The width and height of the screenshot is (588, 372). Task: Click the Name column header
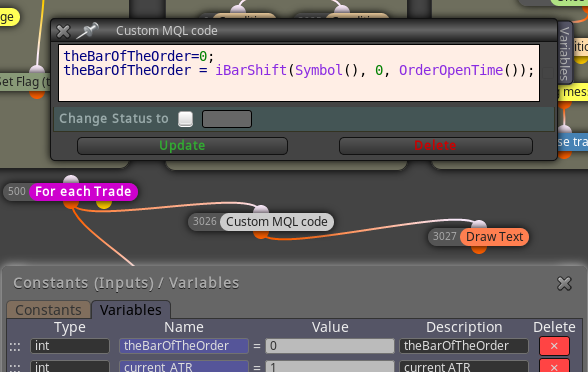pos(184,327)
